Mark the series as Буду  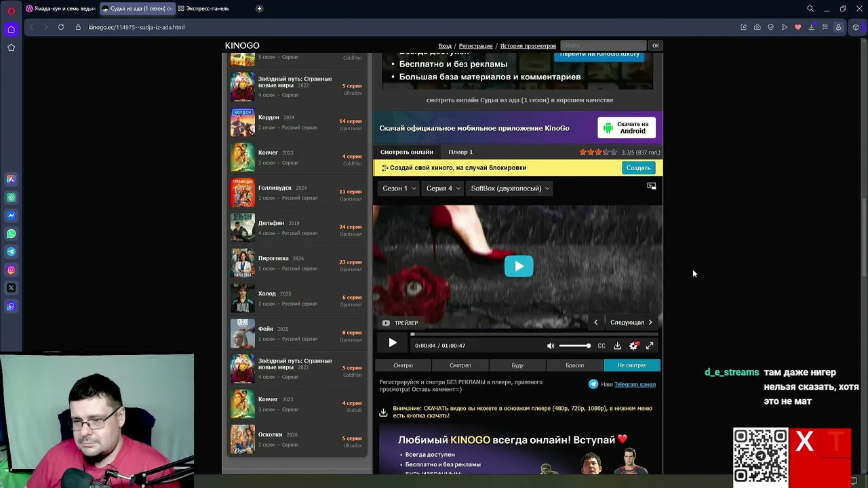(517, 365)
